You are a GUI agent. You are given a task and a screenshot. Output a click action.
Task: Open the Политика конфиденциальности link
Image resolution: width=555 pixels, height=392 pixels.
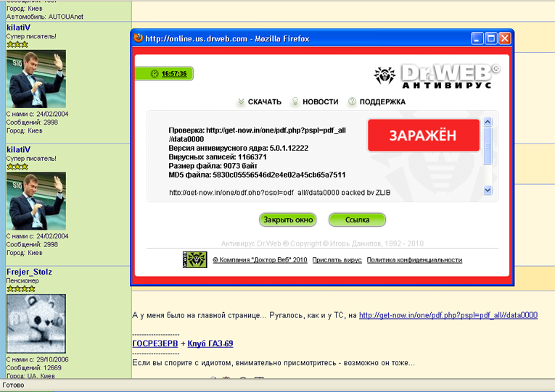pos(414,260)
